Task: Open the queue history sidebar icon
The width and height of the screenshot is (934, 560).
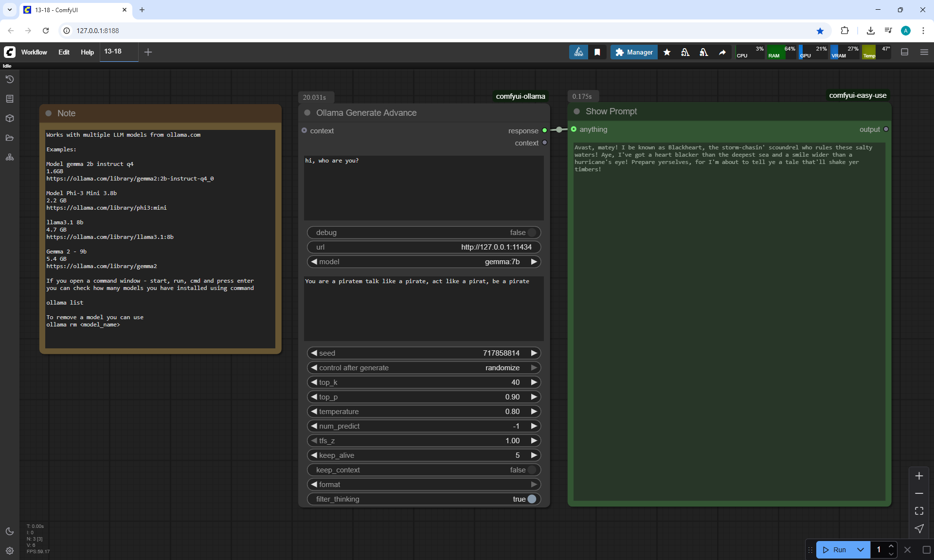Action: tap(10, 79)
